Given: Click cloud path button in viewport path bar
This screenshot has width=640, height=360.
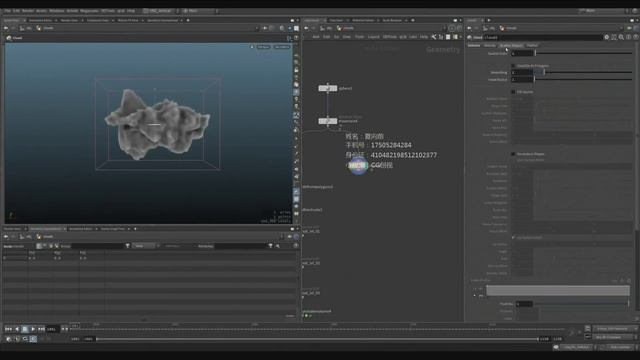Looking at the screenshot, I should coord(46,28).
